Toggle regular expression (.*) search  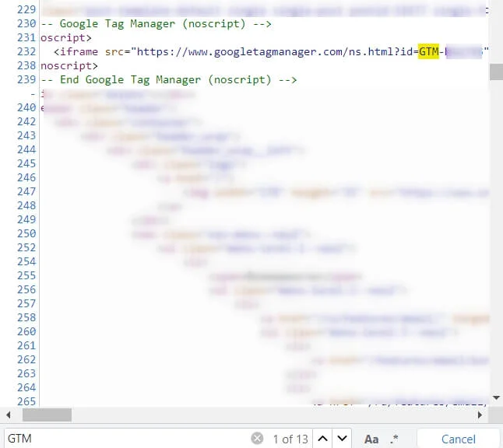coord(394,439)
